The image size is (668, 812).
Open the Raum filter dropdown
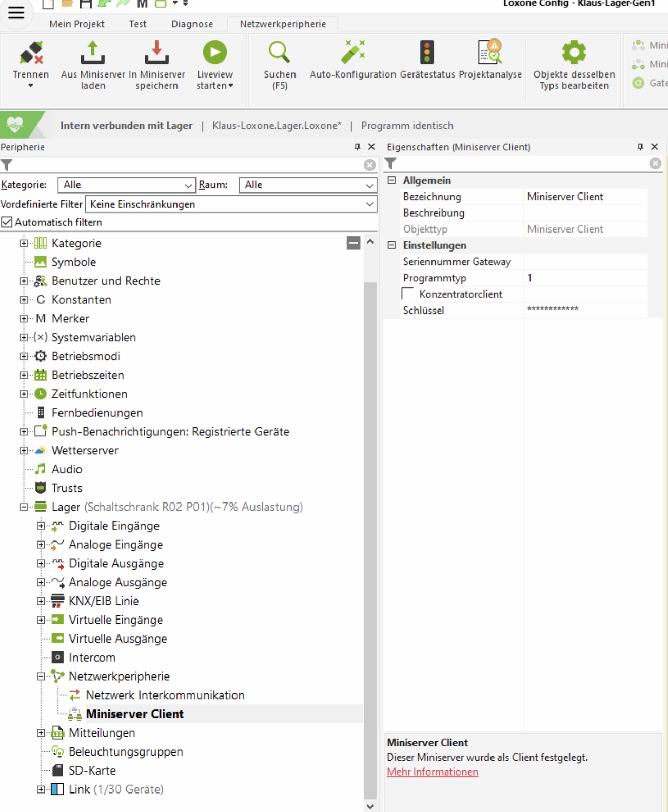308,185
